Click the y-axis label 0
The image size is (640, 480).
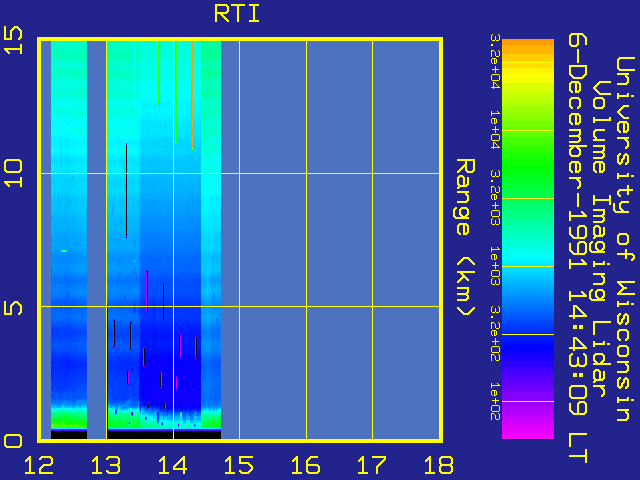click(13, 441)
